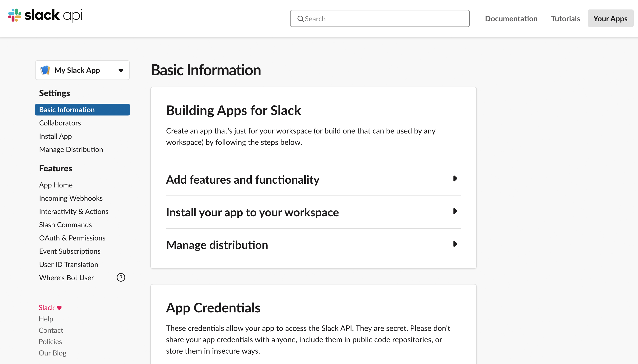The height and width of the screenshot is (364, 638).
Task: Open the My Slack App dropdown
Action: [x=121, y=70]
